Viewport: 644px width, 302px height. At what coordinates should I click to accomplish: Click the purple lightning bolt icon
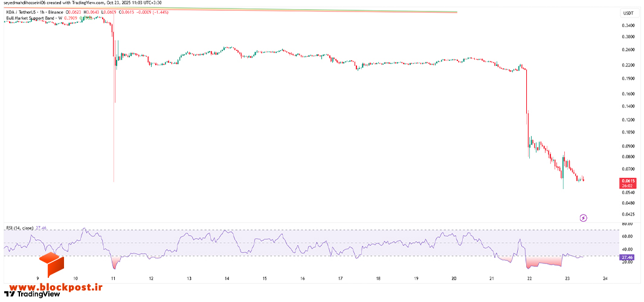pyautogui.click(x=583, y=218)
